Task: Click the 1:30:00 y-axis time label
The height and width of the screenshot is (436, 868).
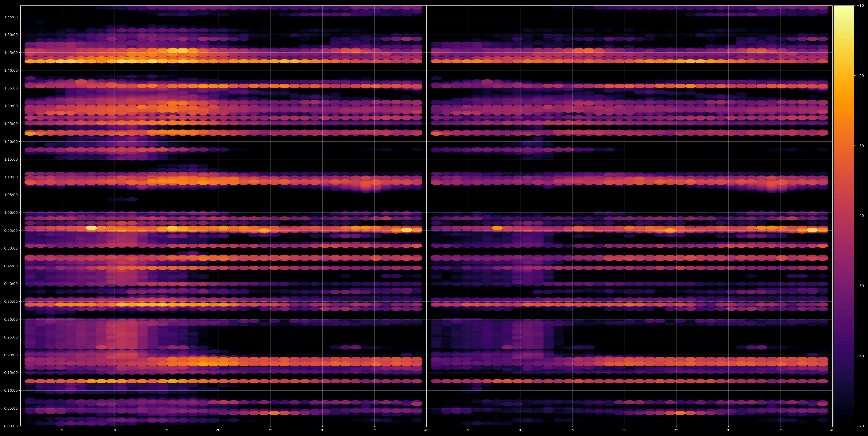Action: [x=11, y=106]
